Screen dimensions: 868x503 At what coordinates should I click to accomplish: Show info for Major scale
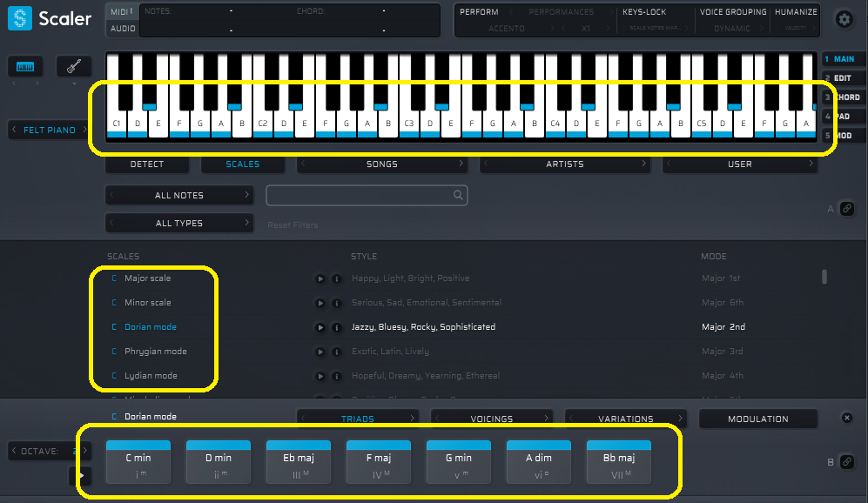336,278
